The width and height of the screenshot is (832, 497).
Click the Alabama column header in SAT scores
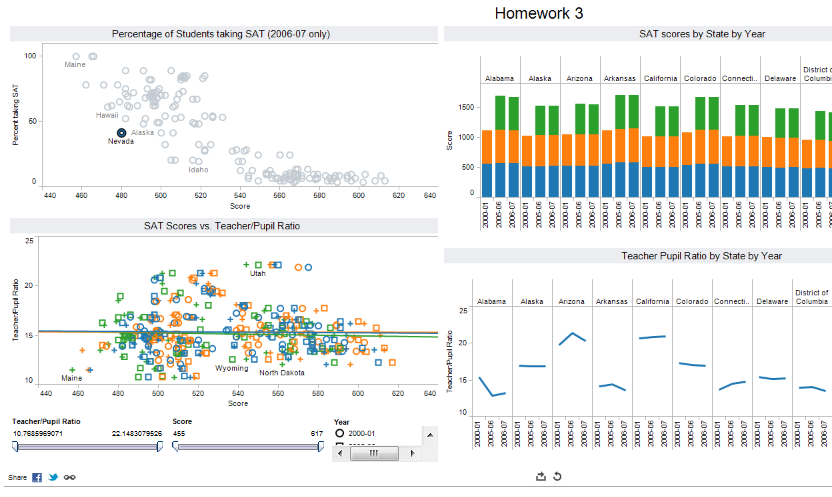coord(499,77)
